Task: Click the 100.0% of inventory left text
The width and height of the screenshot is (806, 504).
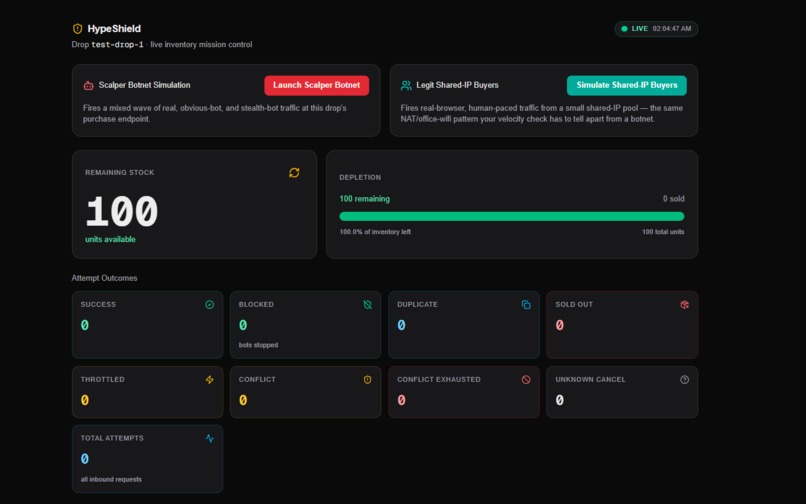Action: click(x=375, y=232)
